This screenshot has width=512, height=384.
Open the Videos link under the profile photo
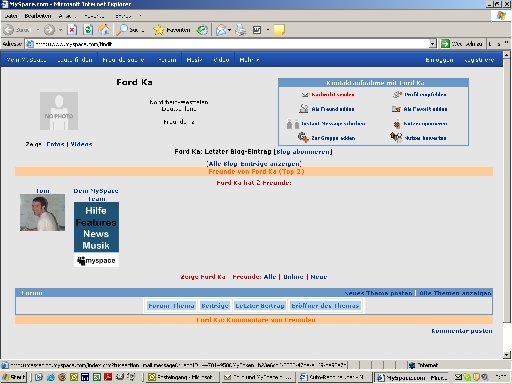tap(81, 144)
